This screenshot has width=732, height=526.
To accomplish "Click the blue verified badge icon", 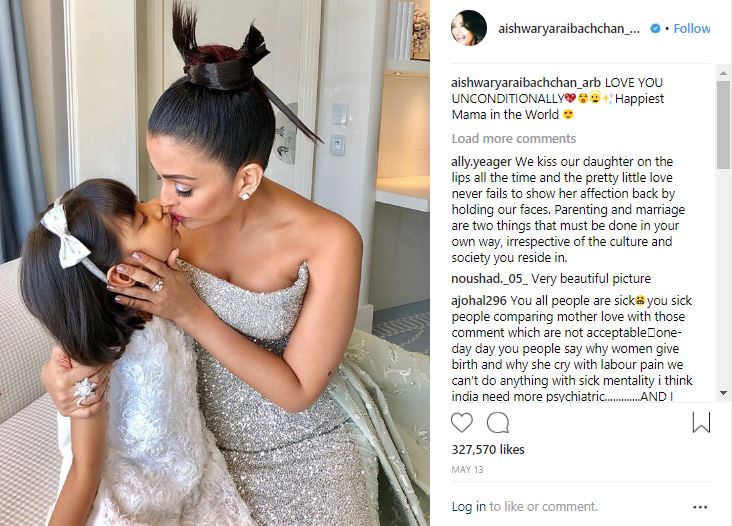I will [x=655, y=28].
